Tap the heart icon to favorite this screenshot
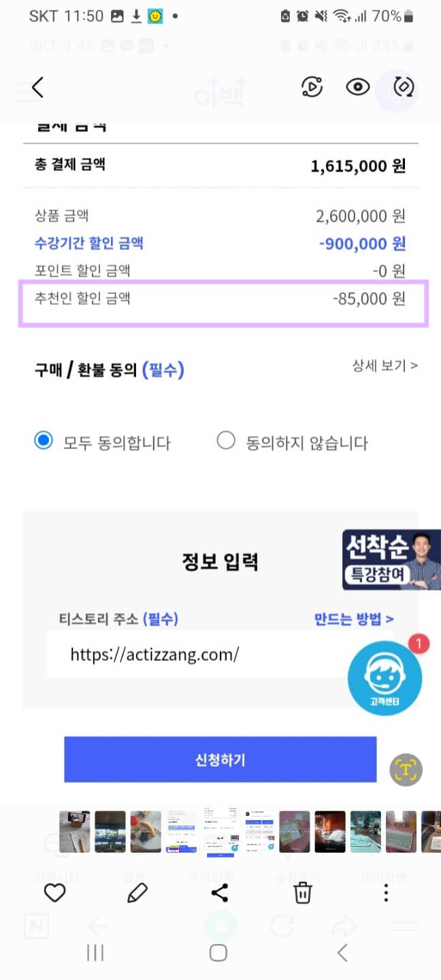This screenshot has width=441, height=980. click(x=54, y=892)
